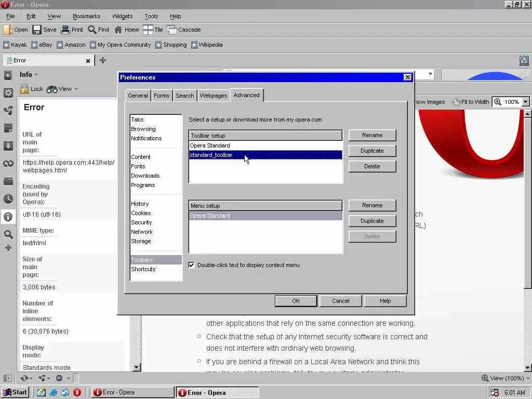Open the Widgets menu

point(122,16)
